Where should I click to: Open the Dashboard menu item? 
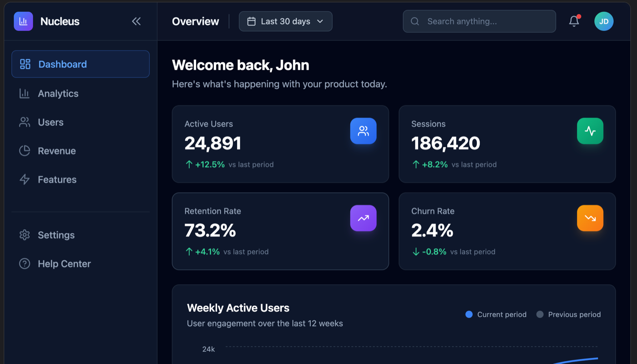tap(81, 64)
